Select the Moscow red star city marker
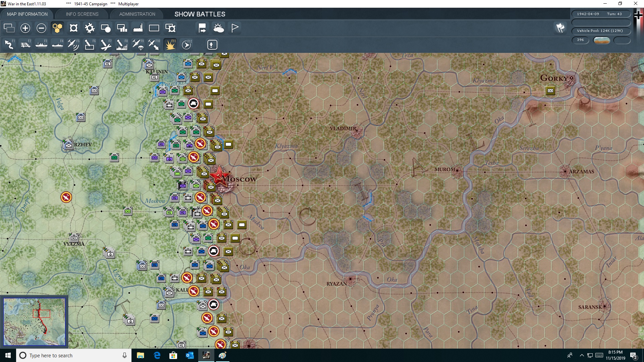 [x=219, y=176]
